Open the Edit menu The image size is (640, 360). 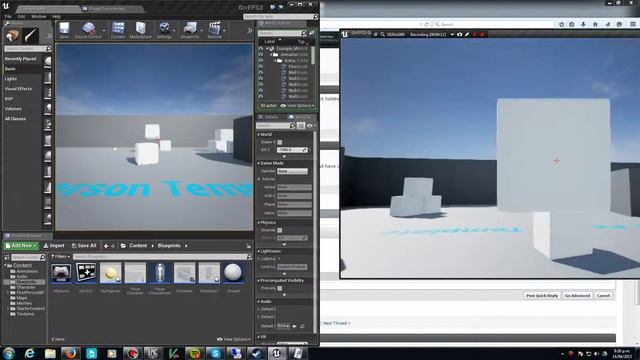21,16
